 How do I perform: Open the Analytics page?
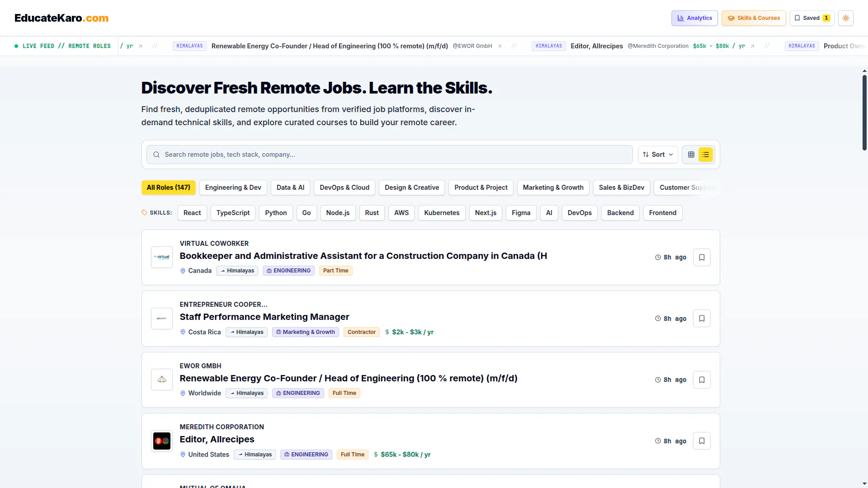tap(694, 18)
